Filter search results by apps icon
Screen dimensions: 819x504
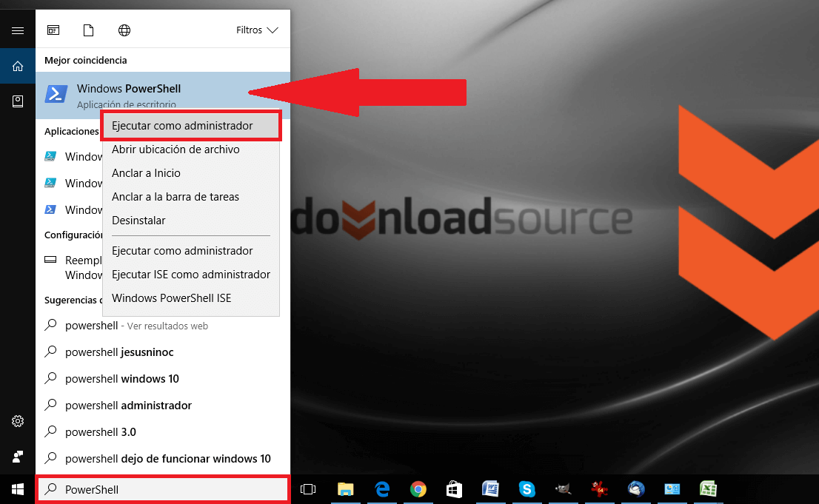(53, 30)
